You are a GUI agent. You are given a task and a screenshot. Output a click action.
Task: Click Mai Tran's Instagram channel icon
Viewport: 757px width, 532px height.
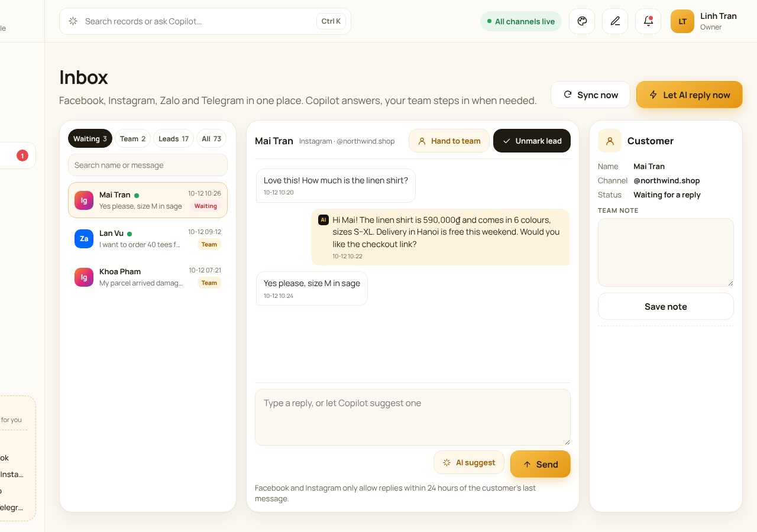[x=84, y=200]
